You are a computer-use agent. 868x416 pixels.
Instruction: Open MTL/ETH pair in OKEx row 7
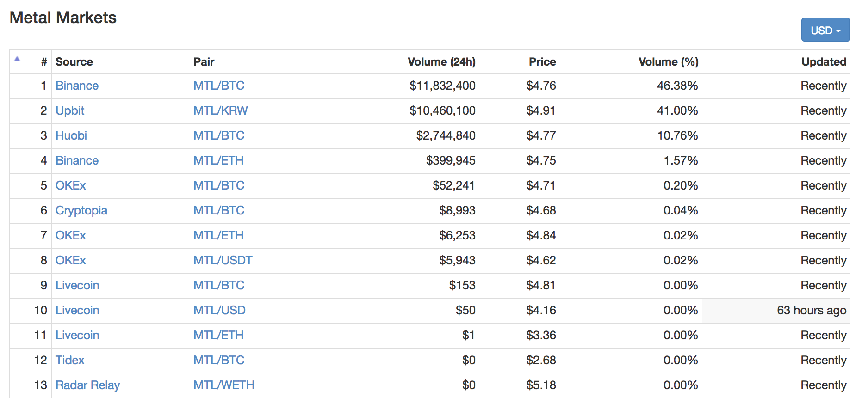pos(218,235)
